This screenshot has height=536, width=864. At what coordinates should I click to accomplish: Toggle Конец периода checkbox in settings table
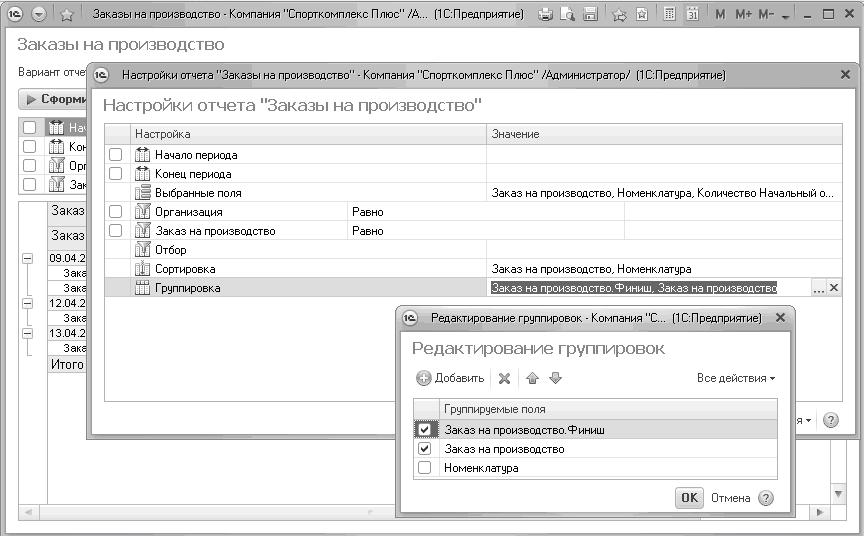(x=115, y=174)
